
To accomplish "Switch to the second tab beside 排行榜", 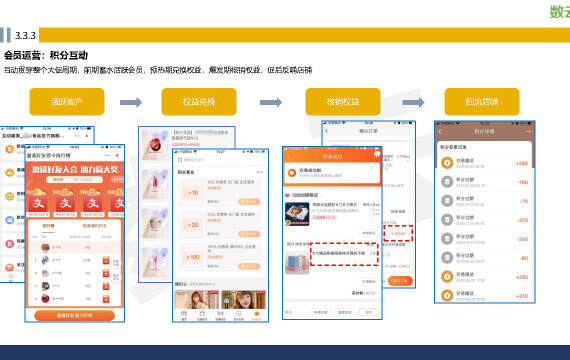I will coord(95,226).
